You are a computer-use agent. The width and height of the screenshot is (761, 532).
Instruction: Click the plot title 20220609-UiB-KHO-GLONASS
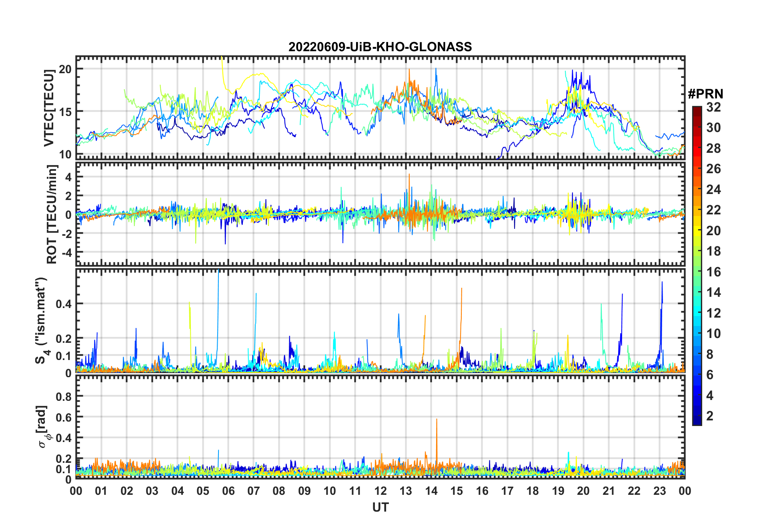(x=380, y=47)
